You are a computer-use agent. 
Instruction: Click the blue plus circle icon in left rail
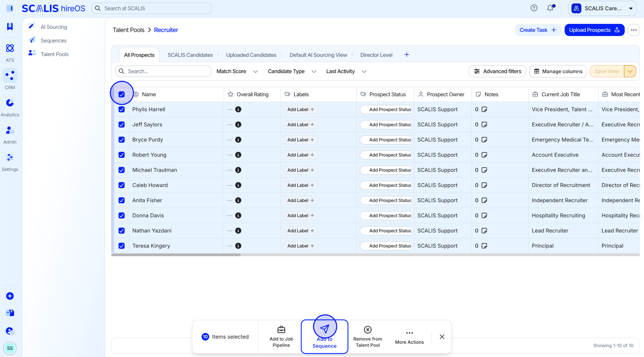pos(10,296)
